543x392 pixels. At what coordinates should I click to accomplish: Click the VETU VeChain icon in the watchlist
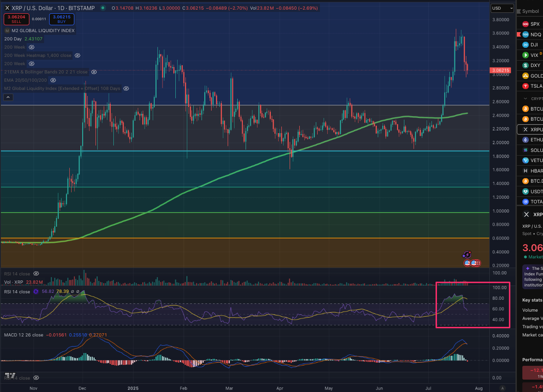click(526, 160)
